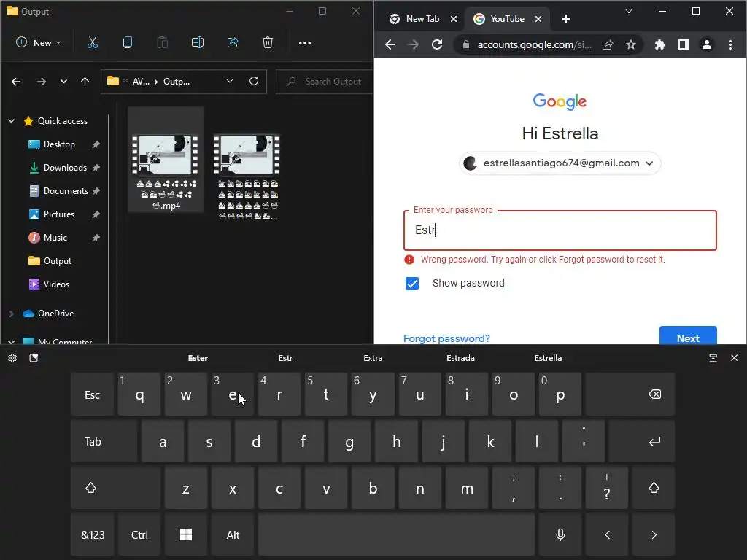The height and width of the screenshot is (560, 747).
Task: Click the Delete trash icon in File Explorer
Action: pos(268,43)
